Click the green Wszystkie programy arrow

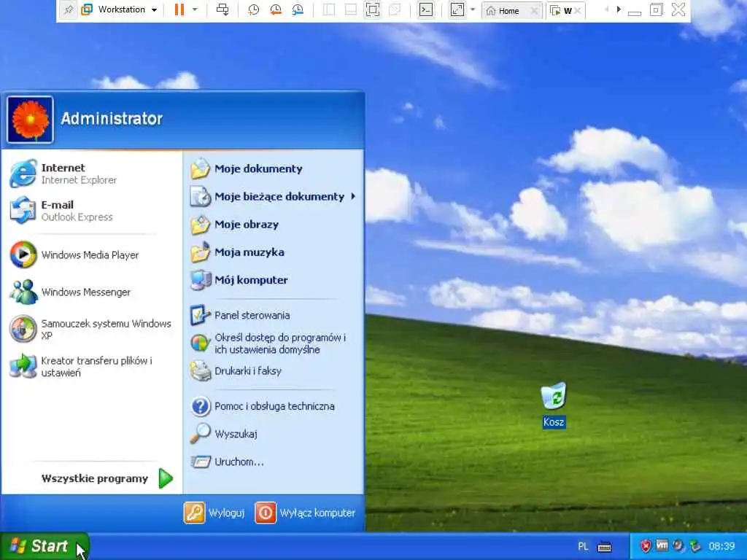(166, 478)
